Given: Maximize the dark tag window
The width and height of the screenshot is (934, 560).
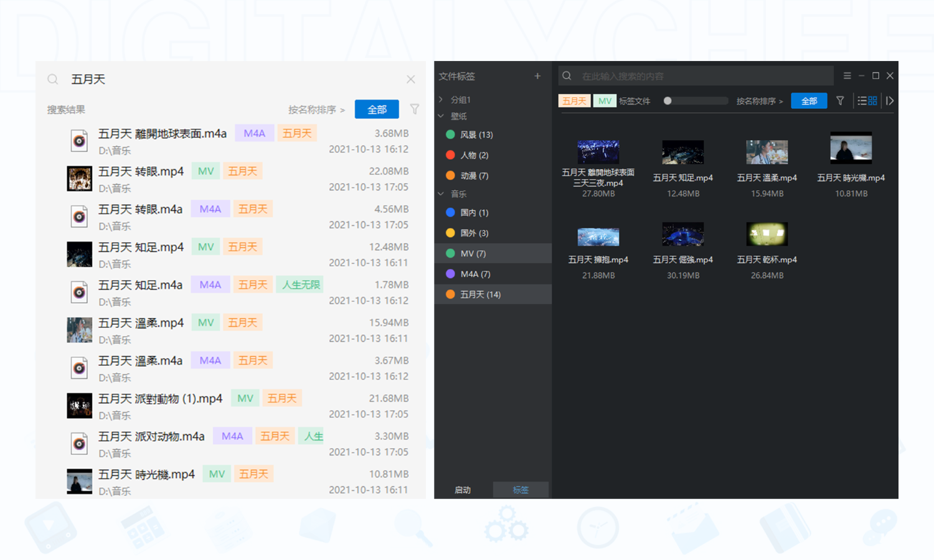Looking at the screenshot, I should point(875,76).
